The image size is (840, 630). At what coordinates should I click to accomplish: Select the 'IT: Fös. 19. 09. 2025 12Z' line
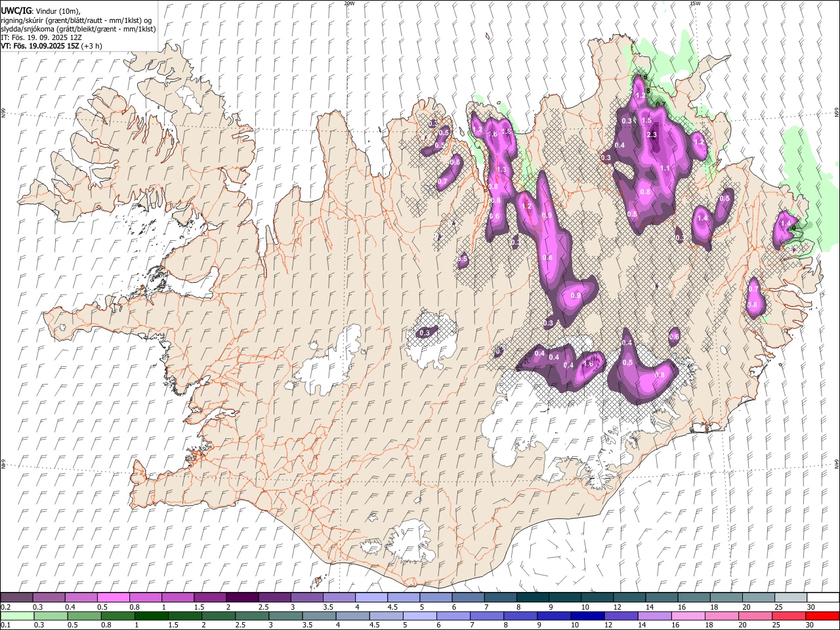tap(41, 37)
